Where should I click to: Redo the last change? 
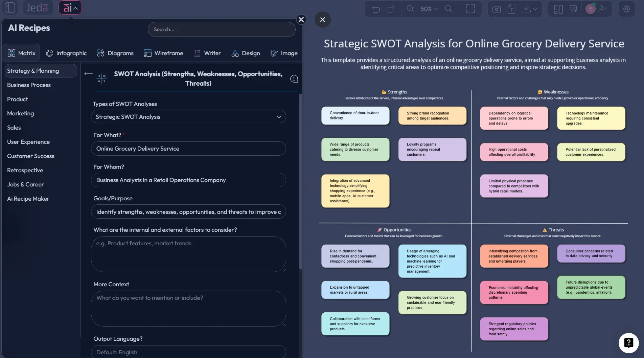(391, 9)
